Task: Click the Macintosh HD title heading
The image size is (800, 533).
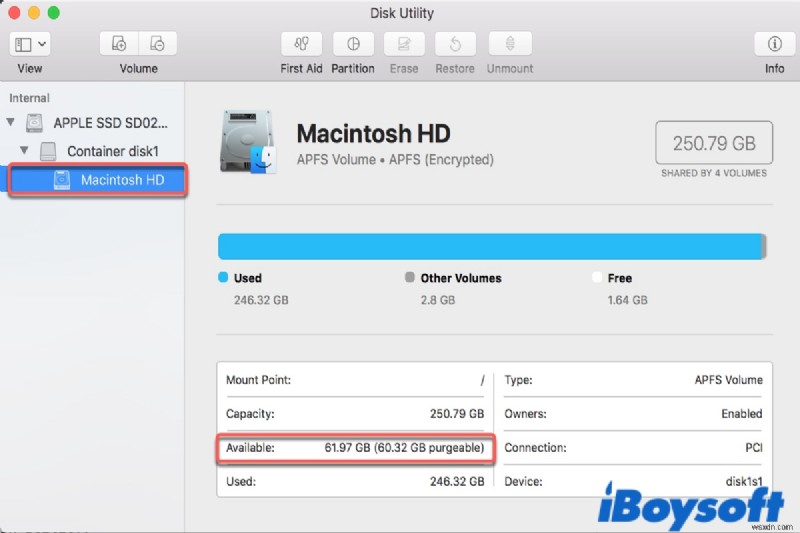Action: (x=373, y=134)
